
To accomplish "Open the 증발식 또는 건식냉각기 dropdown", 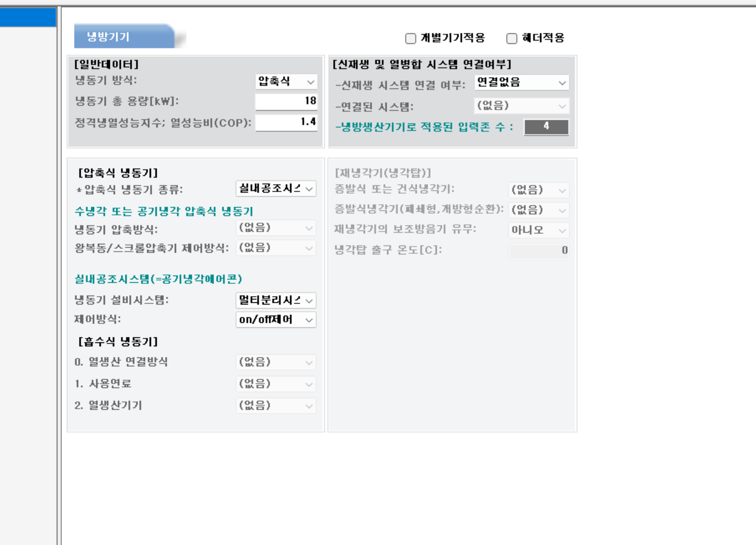I will [539, 190].
